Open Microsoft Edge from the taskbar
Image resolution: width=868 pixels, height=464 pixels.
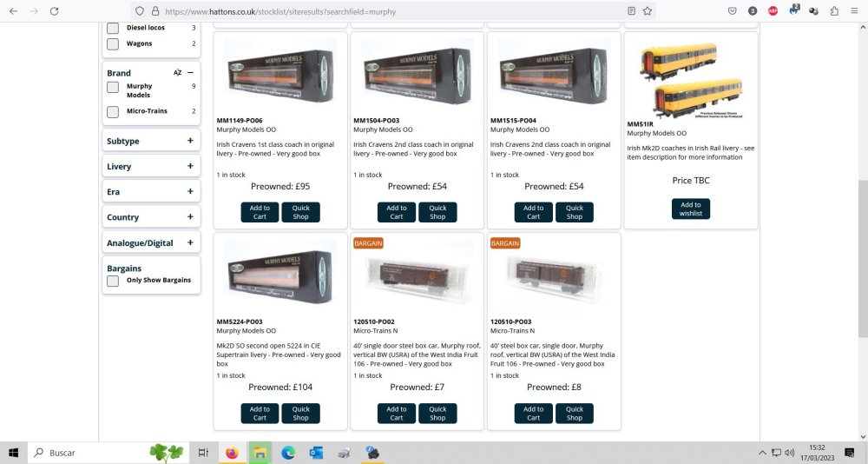[288, 453]
